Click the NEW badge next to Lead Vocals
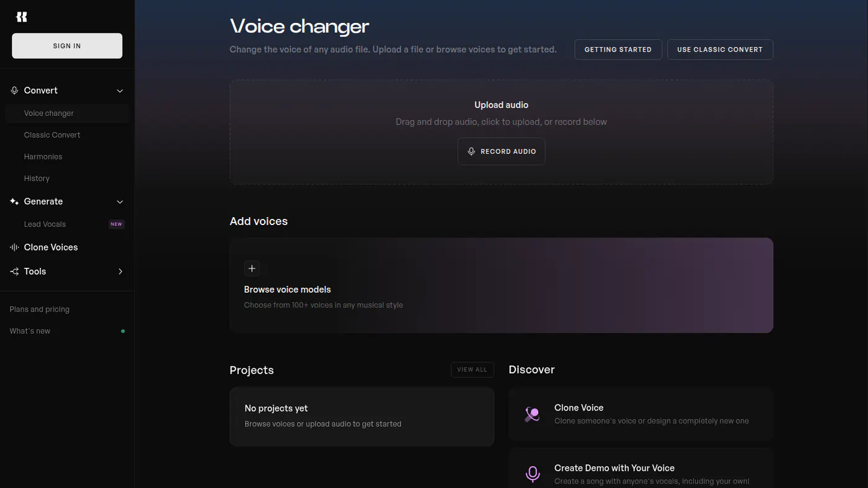 (117, 224)
